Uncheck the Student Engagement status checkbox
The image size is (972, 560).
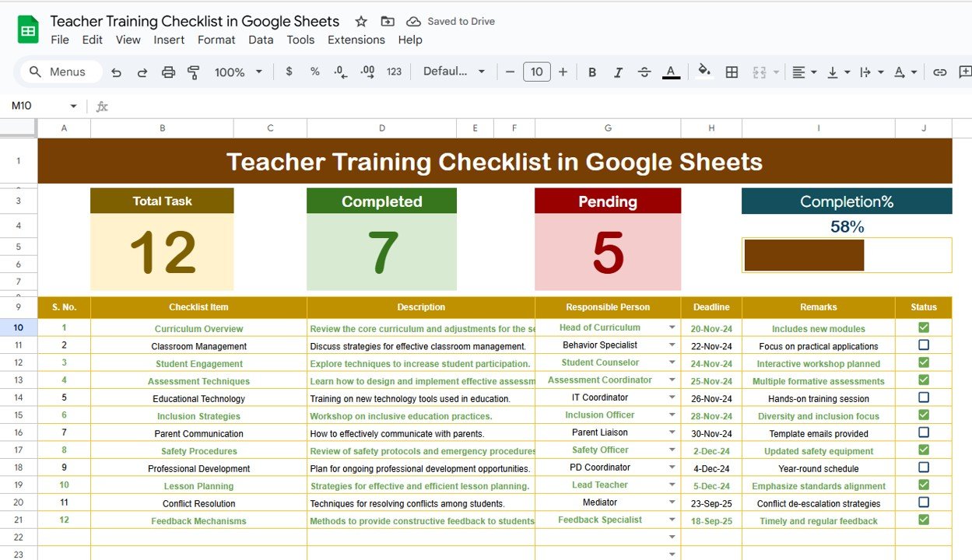(x=924, y=362)
